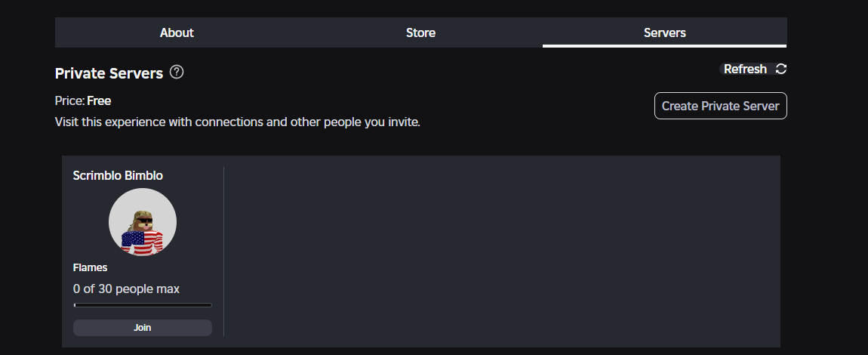Viewport: 868px width, 355px height.
Task: Click the circular arrows refresh icon
Action: (781, 69)
